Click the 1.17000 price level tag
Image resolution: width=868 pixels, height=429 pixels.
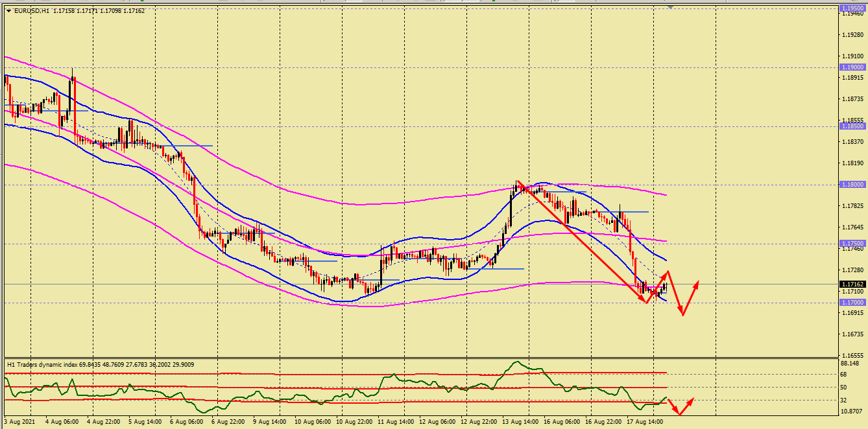coord(852,303)
